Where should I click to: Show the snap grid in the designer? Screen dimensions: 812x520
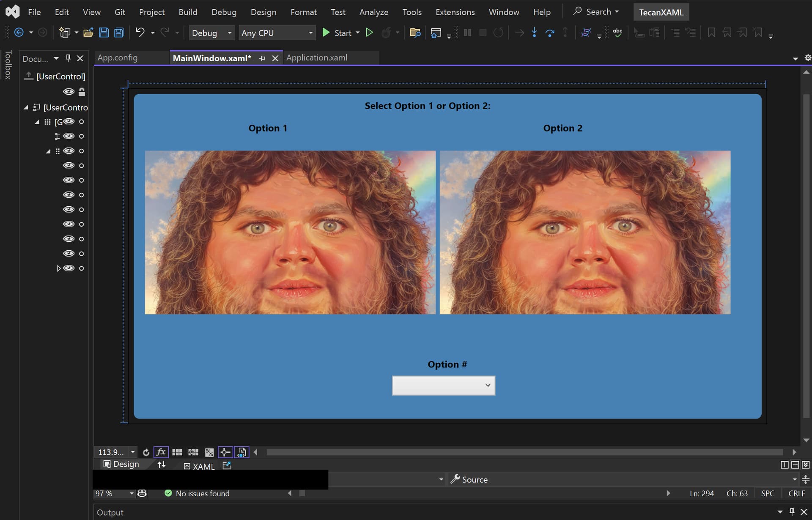(x=177, y=452)
